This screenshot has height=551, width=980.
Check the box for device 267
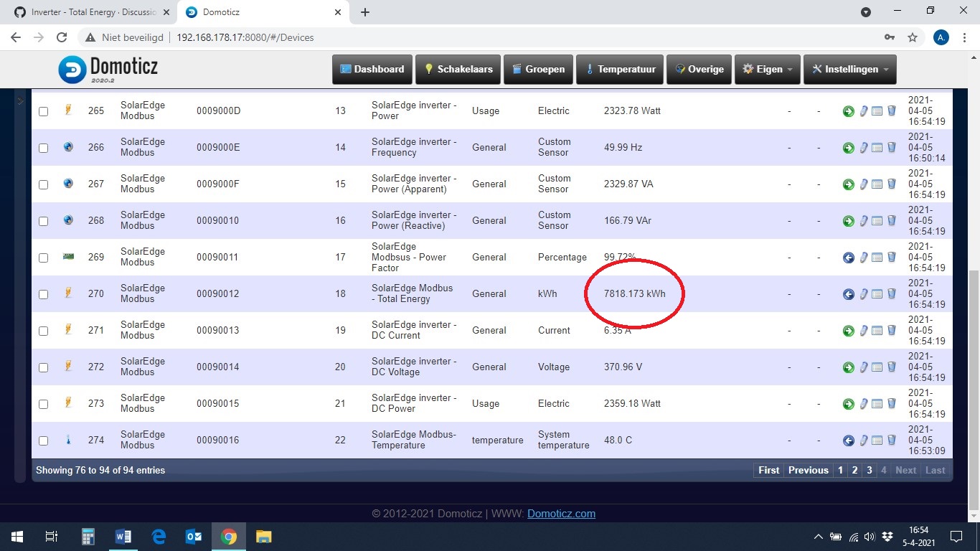coord(44,184)
